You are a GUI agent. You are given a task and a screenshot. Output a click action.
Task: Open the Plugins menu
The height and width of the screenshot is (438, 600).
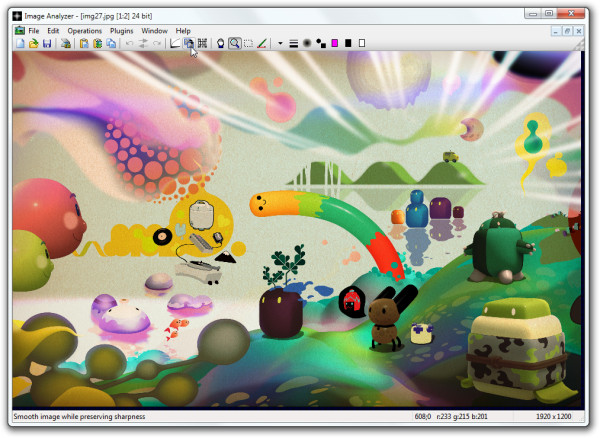[x=122, y=31]
